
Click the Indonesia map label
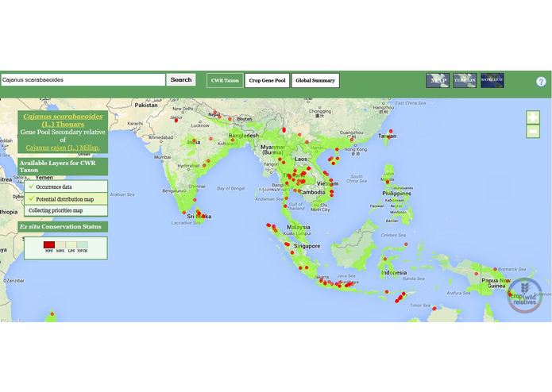[394, 273]
